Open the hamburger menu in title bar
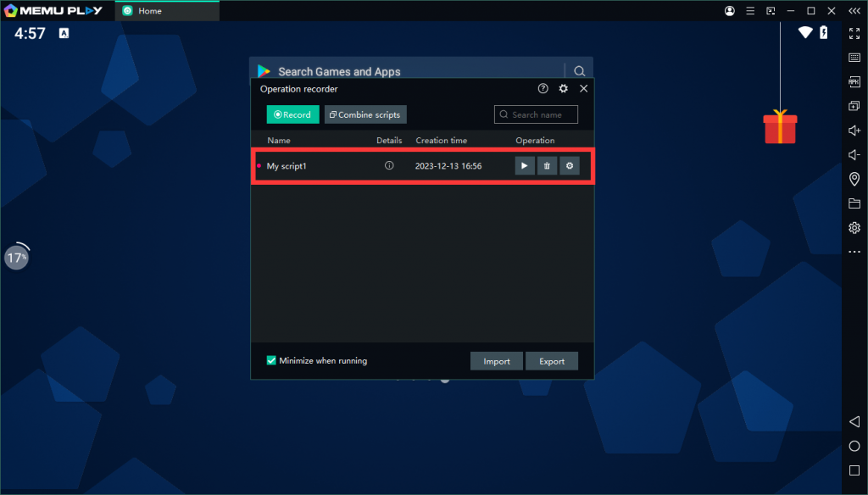 click(749, 11)
